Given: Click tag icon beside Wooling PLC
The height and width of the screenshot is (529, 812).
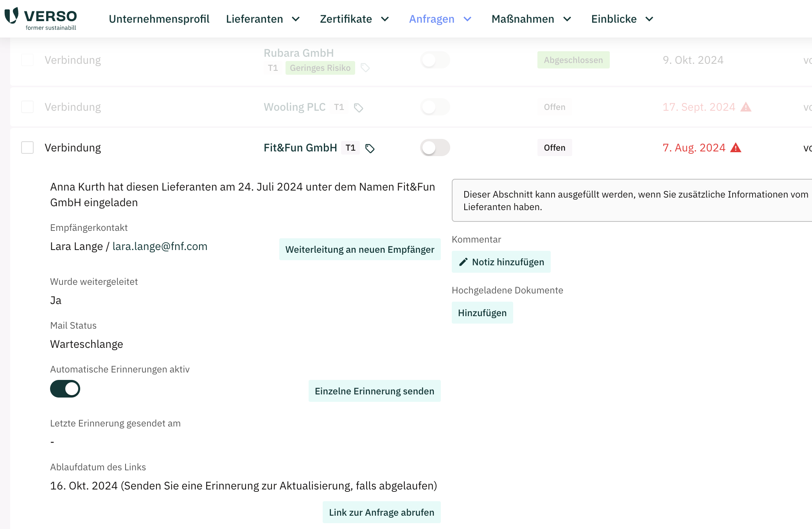Looking at the screenshot, I should coord(359,108).
